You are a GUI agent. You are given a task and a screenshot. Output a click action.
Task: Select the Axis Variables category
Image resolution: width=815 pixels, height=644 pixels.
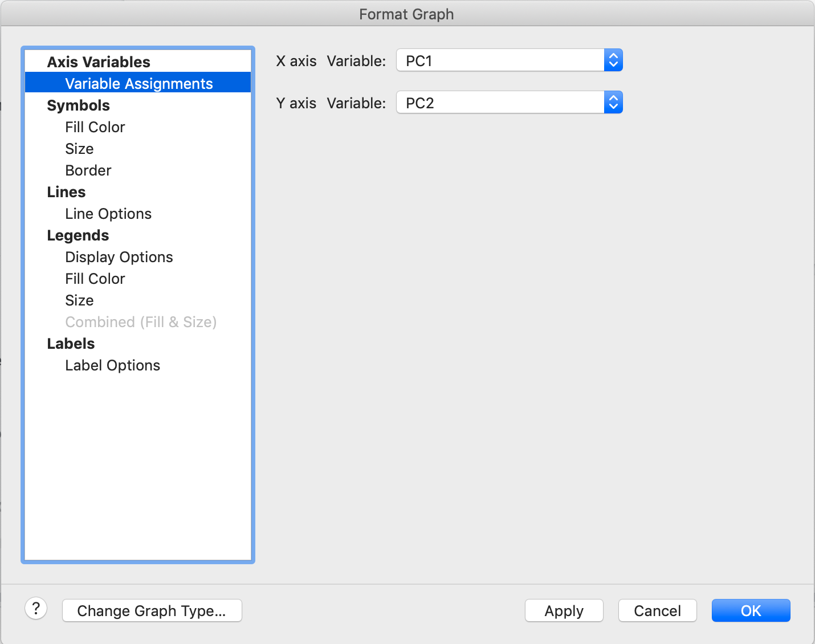(x=99, y=62)
